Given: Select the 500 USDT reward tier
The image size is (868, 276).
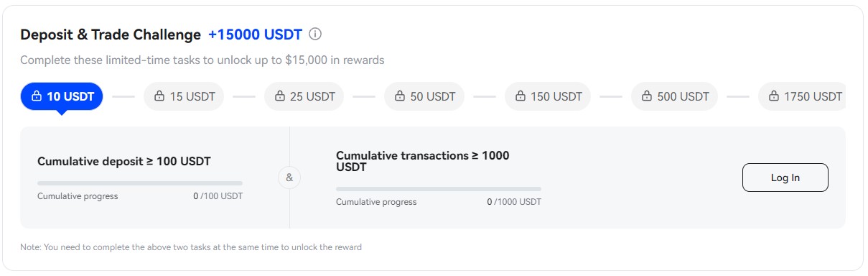Looking at the screenshot, I should 674,96.
